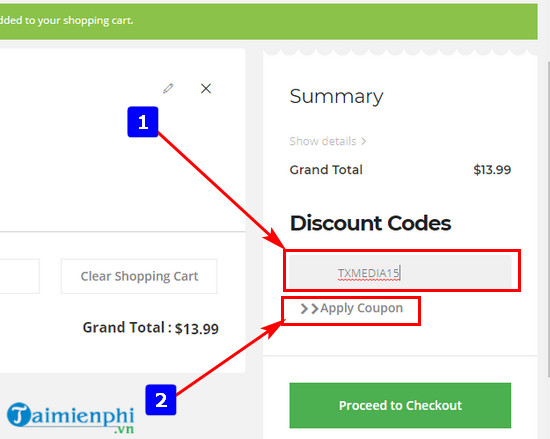The height and width of the screenshot is (439, 550).
Task: Click the Proceed to Checkout button
Action: (x=400, y=405)
